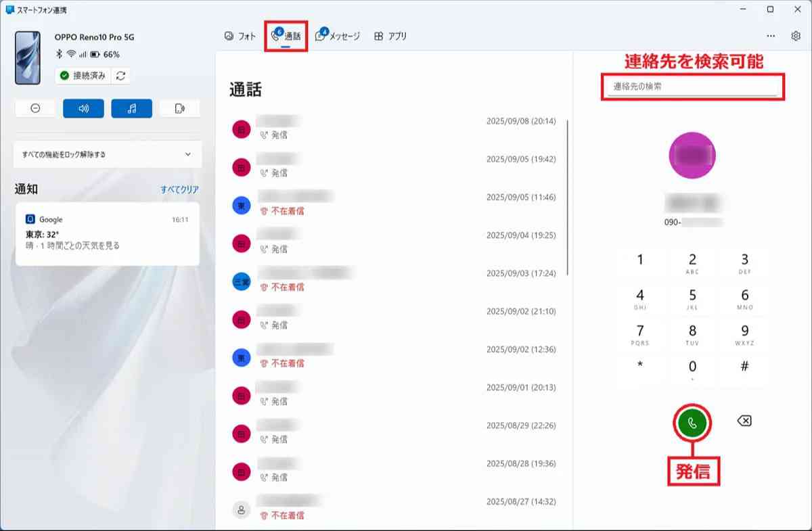
Task: Click the refresh connection icon
Action: click(x=120, y=76)
